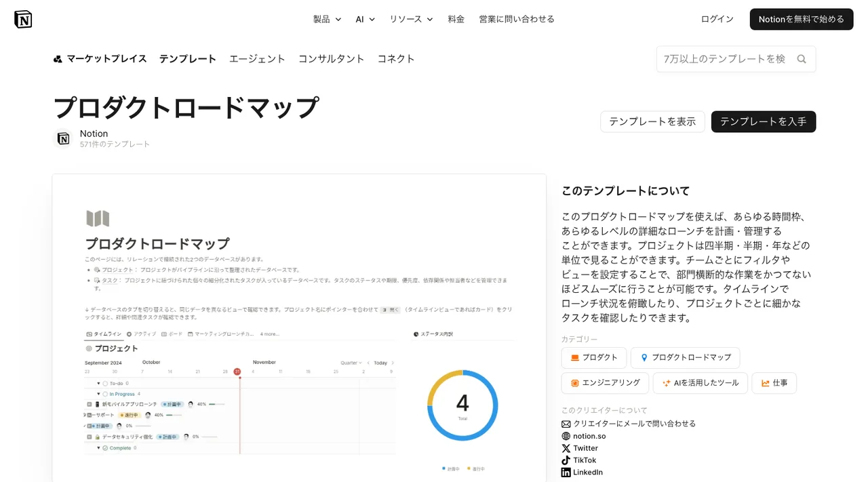Image resolution: width=868 pixels, height=482 pixels.
Task: Click the 571件のテンプレート text
Action: tap(115, 144)
